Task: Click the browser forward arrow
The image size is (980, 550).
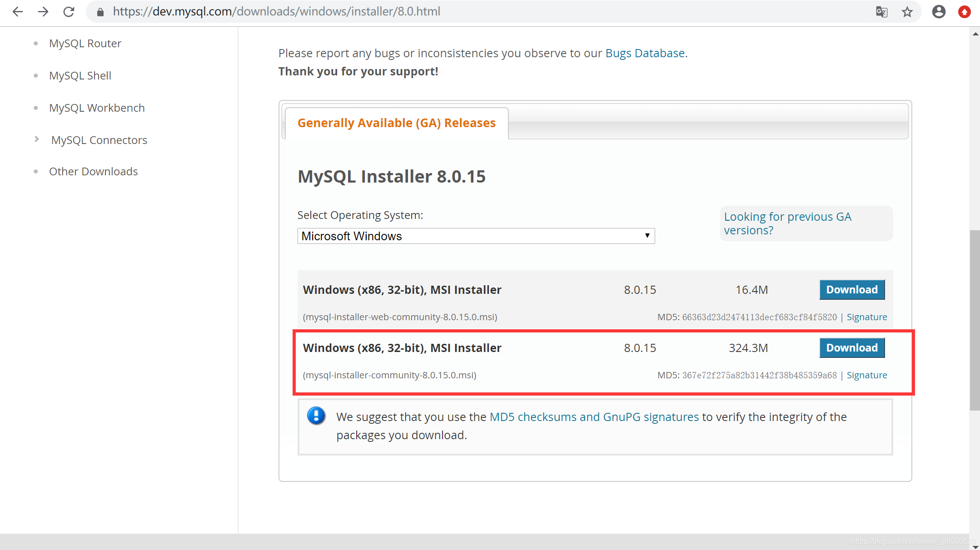Action: pos(43,12)
